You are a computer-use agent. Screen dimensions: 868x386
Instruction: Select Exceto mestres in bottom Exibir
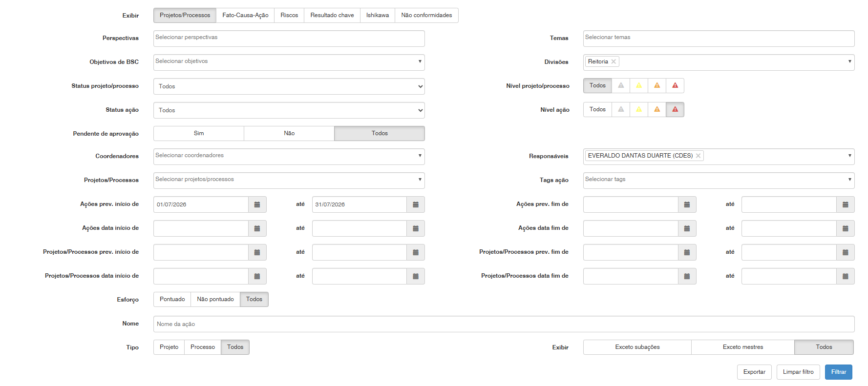(x=743, y=347)
